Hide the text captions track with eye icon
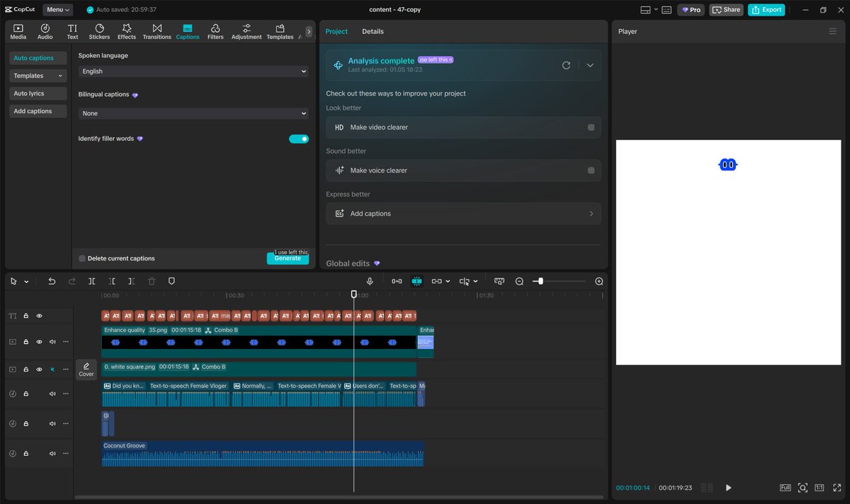 click(40, 316)
